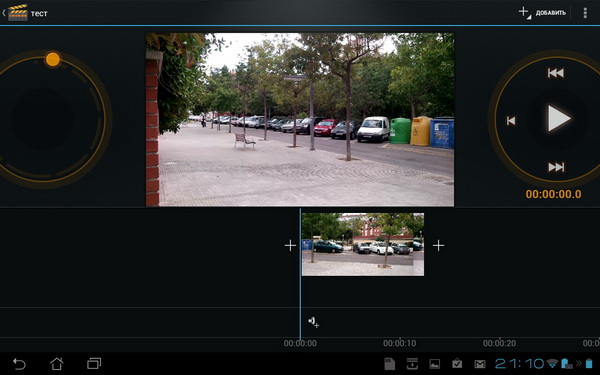Screen dimensions: 600x375
Task: Add audio track via speaker plus icon
Action: [314, 322]
